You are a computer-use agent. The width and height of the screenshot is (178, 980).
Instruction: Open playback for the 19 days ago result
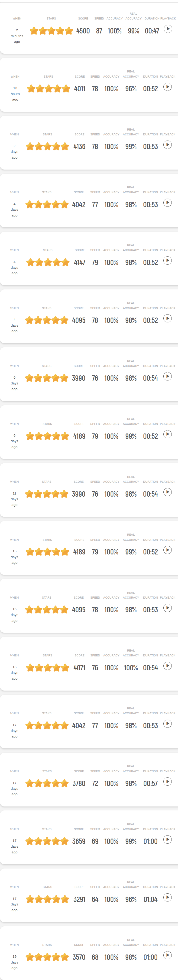(167, 955)
